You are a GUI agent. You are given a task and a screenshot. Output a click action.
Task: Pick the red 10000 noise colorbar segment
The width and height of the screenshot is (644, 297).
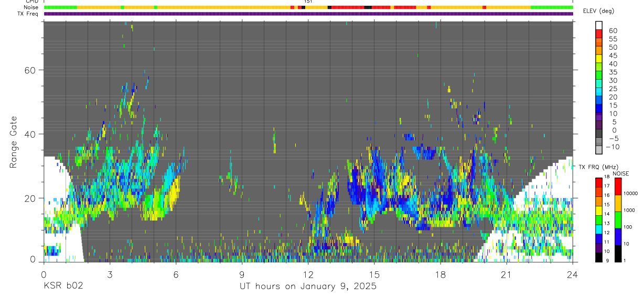click(617, 186)
